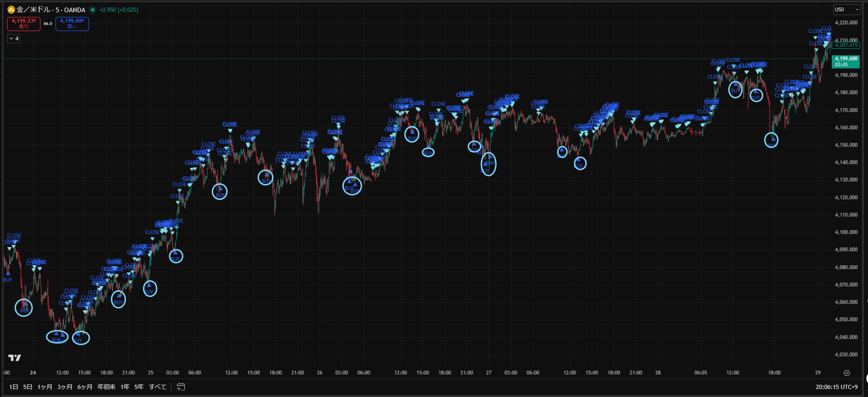Select the 1日 time range
This screenshot has width=868, height=397.
[x=14, y=387]
